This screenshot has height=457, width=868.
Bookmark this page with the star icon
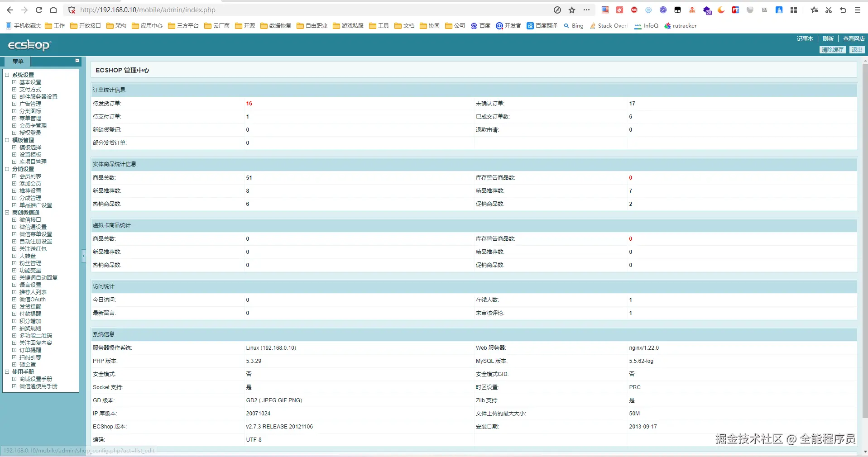click(572, 10)
